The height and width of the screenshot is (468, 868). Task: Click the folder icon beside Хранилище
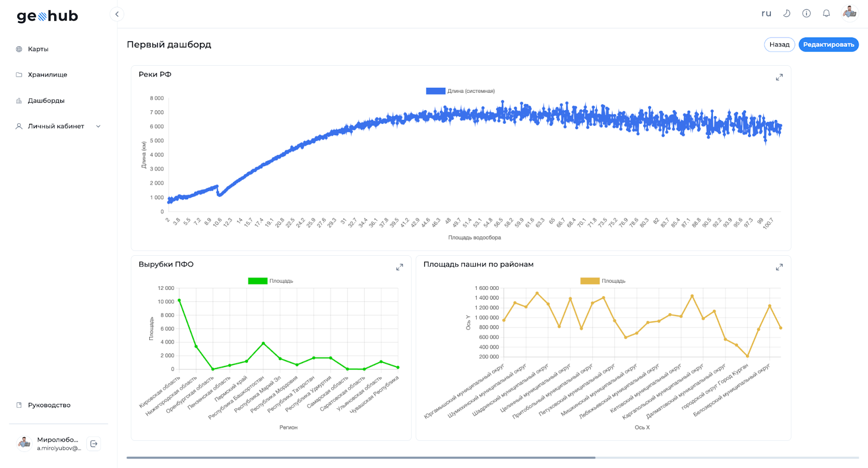[x=19, y=74]
